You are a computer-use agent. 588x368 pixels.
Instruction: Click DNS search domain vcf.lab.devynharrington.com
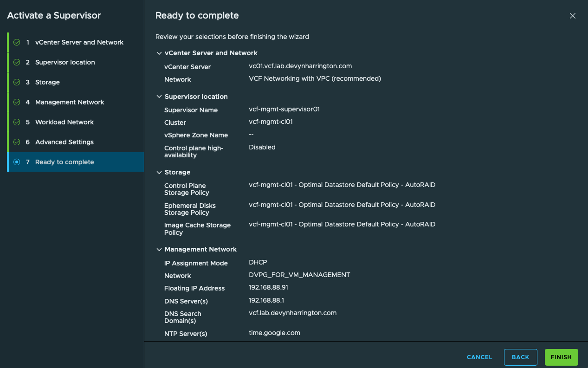click(x=292, y=313)
